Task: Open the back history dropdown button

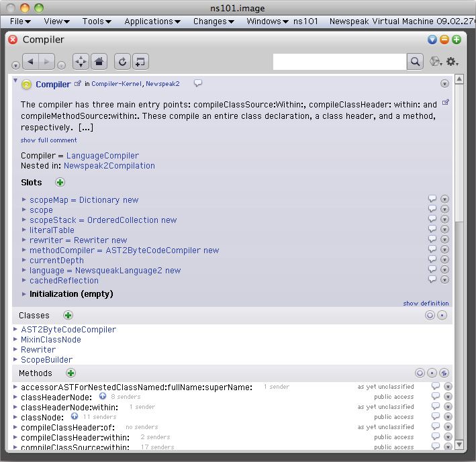Action: coord(15,65)
